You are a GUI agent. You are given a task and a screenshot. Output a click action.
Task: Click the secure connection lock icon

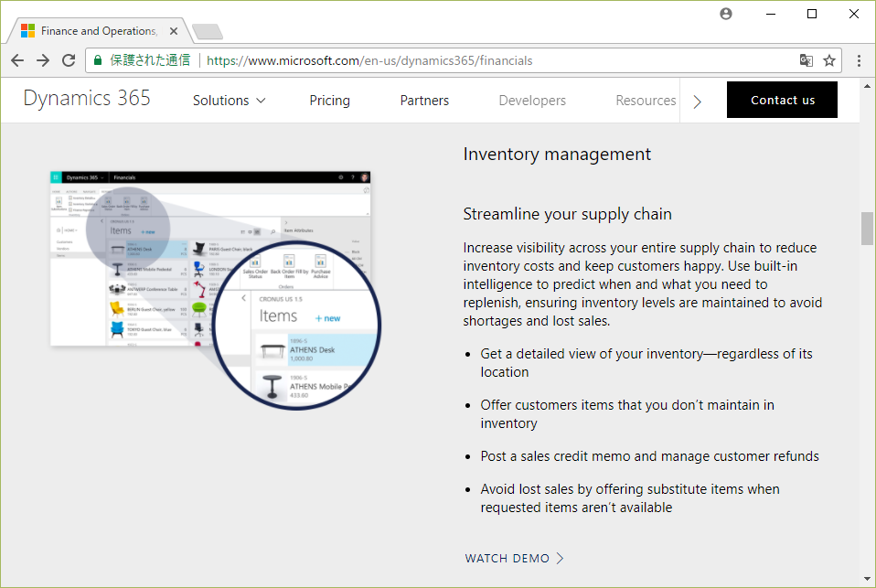(98, 60)
